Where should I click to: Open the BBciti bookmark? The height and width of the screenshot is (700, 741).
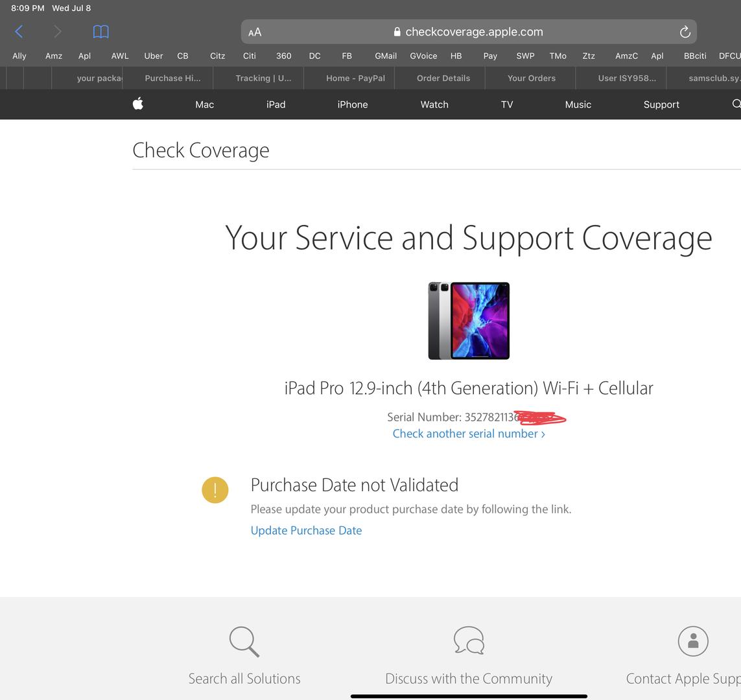(x=695, y=56)
